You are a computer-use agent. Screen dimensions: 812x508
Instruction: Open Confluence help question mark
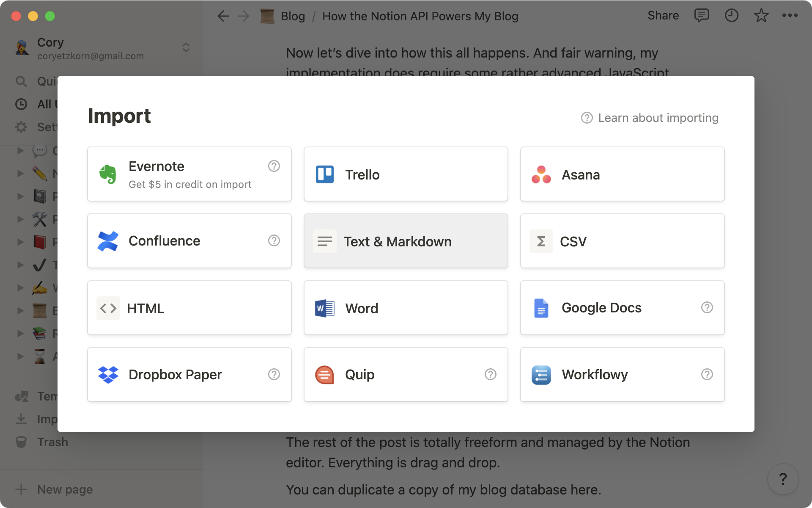click(x=274, y=240)
